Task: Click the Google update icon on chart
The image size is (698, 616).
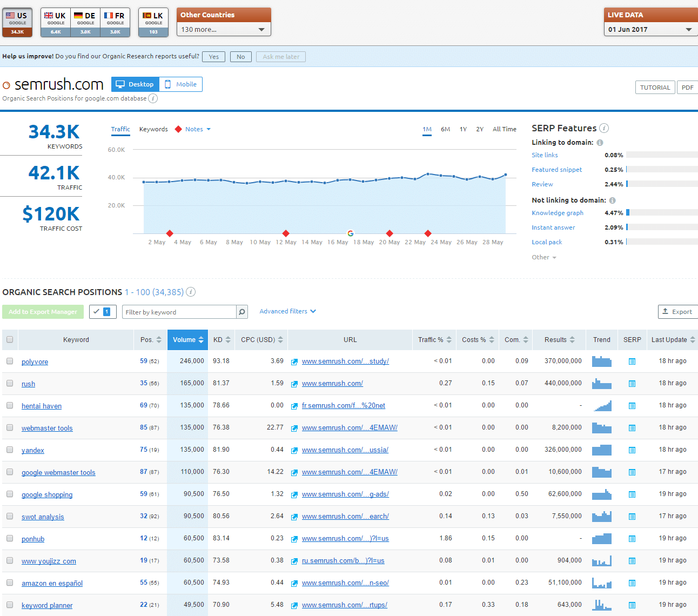Action: (x=351, y=233)
